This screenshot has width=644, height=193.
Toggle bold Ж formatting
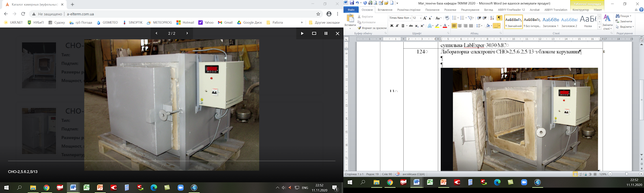click(x=392, y=26)
